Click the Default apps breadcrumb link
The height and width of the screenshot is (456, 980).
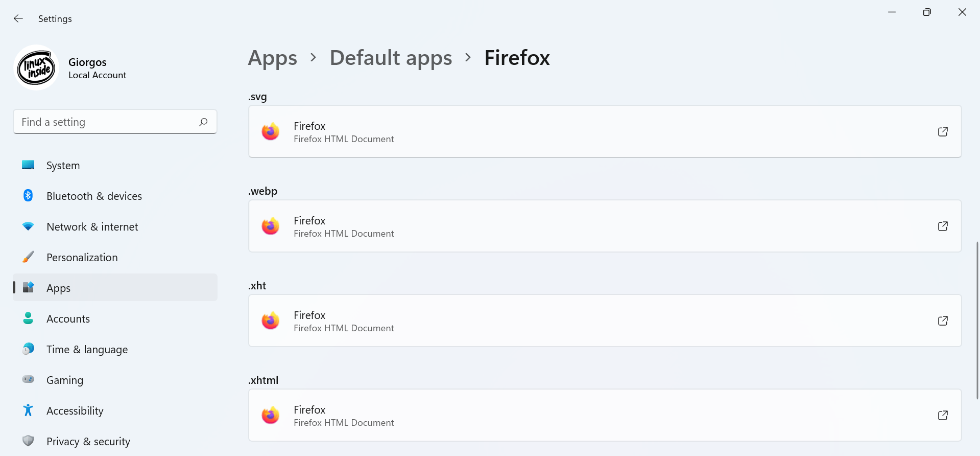391,58
